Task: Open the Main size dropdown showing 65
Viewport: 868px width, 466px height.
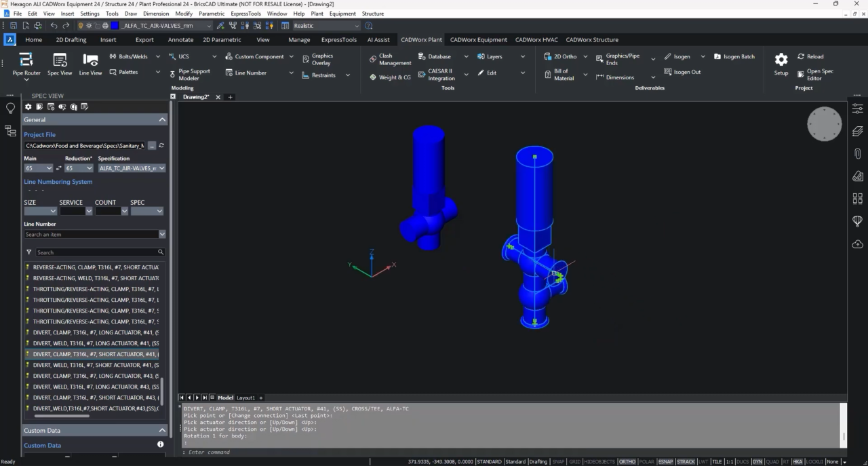Action: pos(38,168)
